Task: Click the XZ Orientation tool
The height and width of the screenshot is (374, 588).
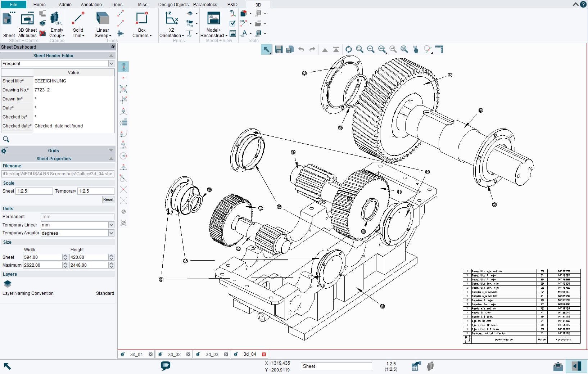Action: [171, 24]
